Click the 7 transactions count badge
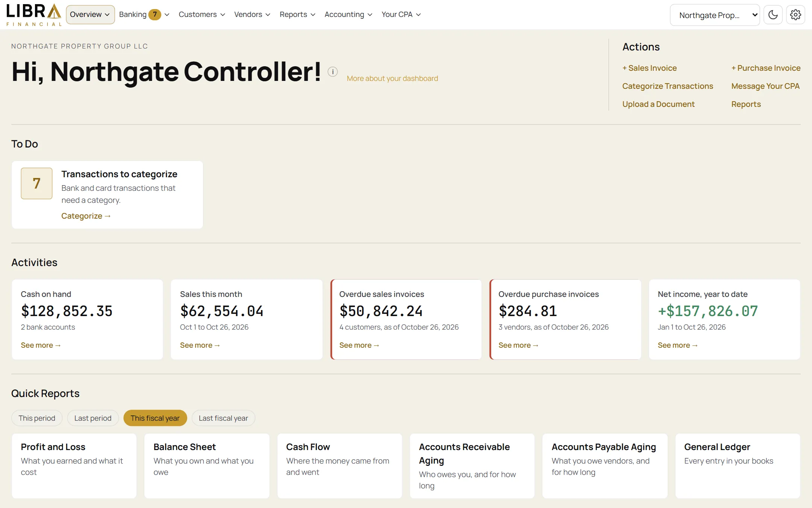The width and height of the screenshot is (812, 508). 36,183
